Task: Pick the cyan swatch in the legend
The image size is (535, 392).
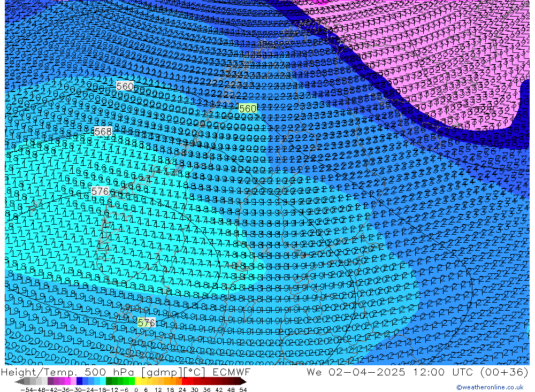Action: click(x=103, y=381)
